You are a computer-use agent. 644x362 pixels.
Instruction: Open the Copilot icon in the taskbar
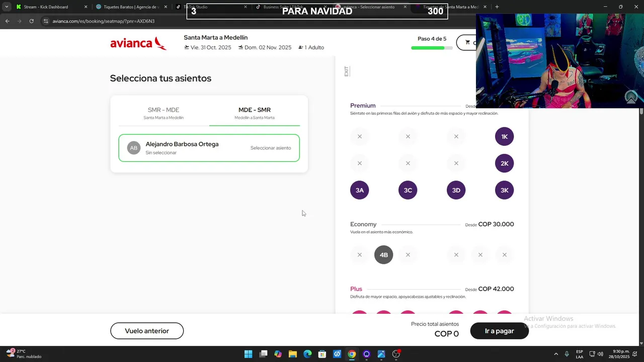click(x=278, y=354)
